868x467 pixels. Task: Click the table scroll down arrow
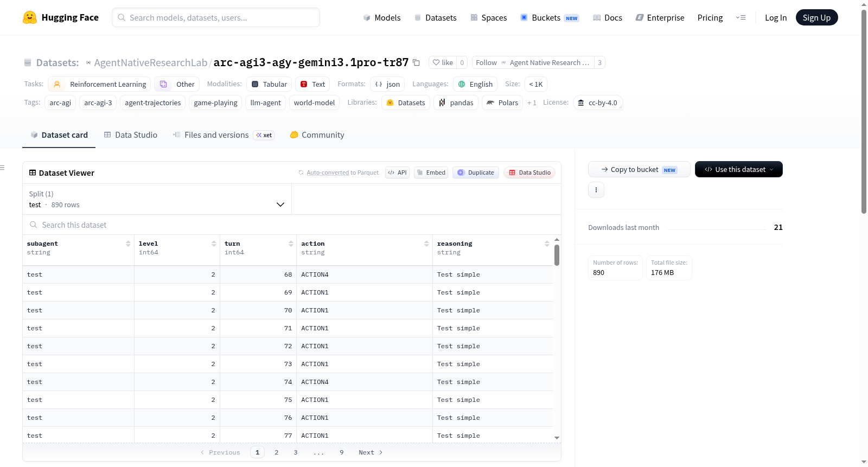(x=557, y=438)
